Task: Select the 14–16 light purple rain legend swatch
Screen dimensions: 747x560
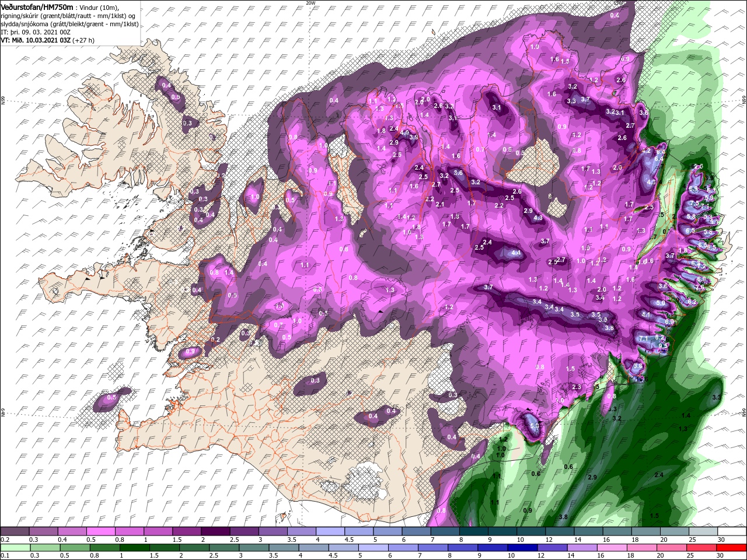Action: point(583,548)
